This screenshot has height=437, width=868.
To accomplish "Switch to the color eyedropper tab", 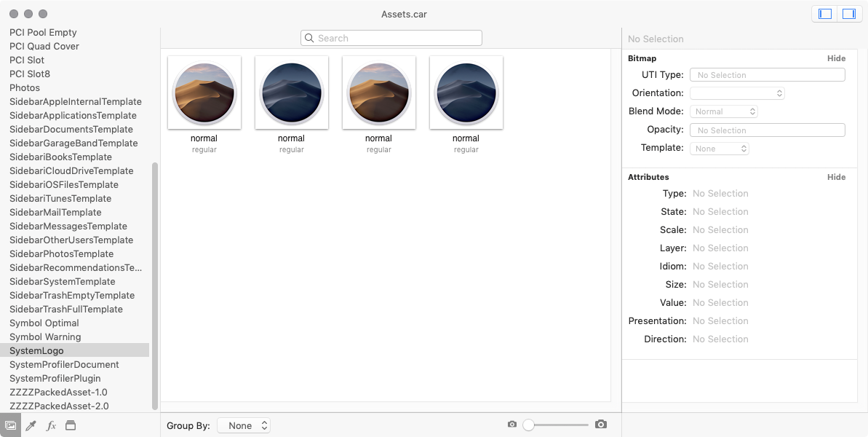I will pos(31,425).
